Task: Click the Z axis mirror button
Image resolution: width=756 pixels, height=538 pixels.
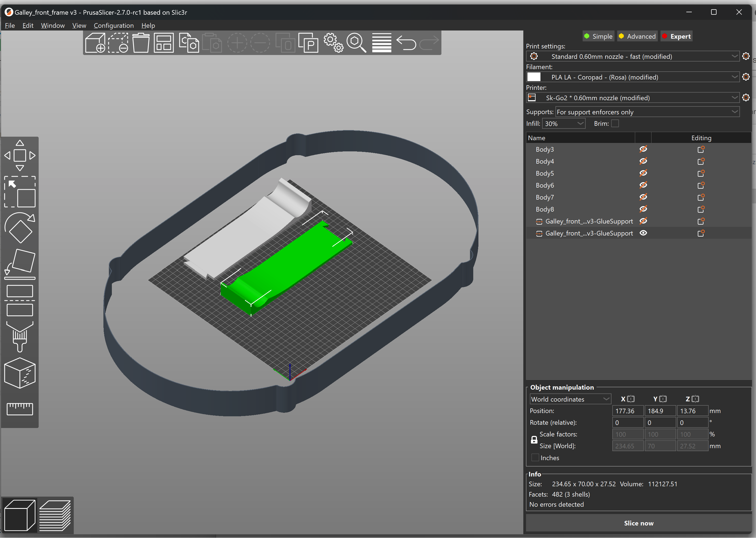Action: (x=695, y=399)
